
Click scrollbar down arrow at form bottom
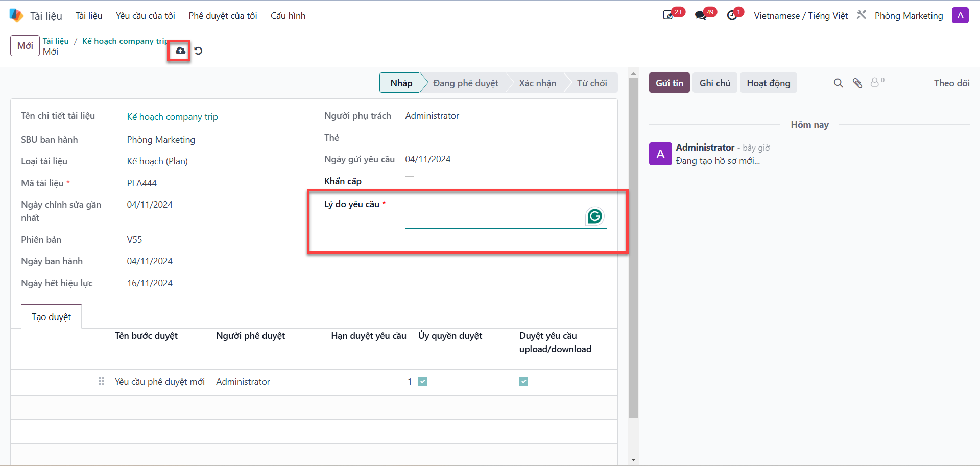coord(633,460)
